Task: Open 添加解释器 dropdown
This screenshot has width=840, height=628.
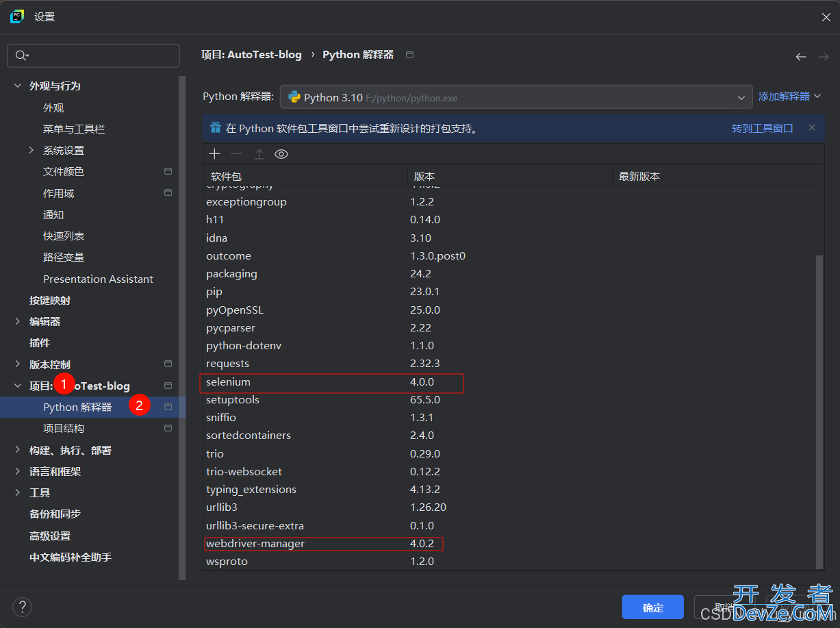Action: [789, 97]
